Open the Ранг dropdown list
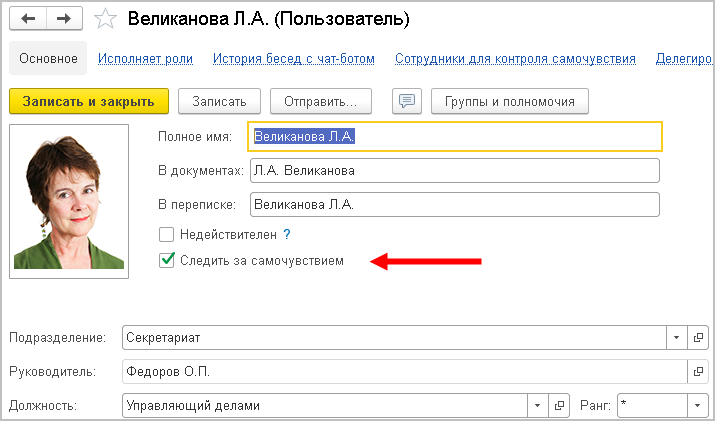 [696, 406]
